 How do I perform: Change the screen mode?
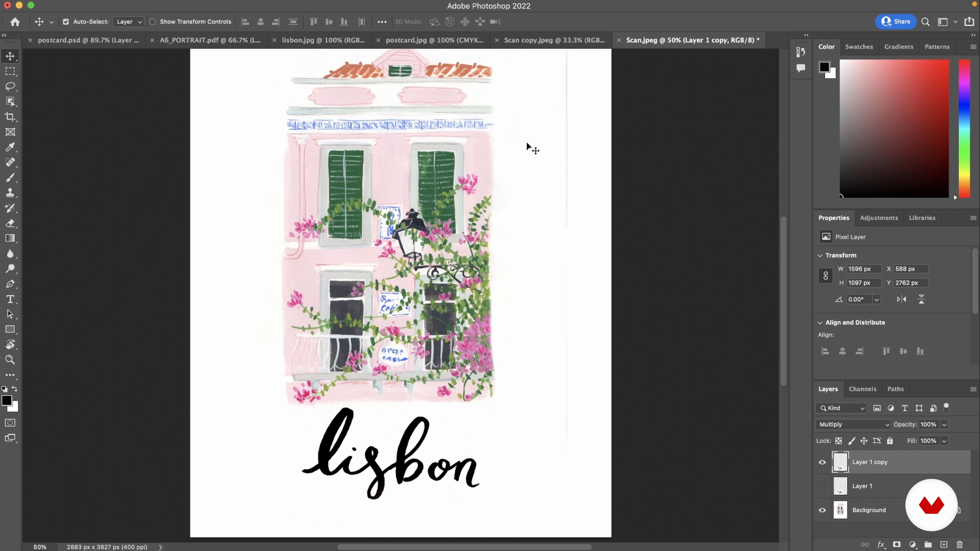click(x=10, y=438)
